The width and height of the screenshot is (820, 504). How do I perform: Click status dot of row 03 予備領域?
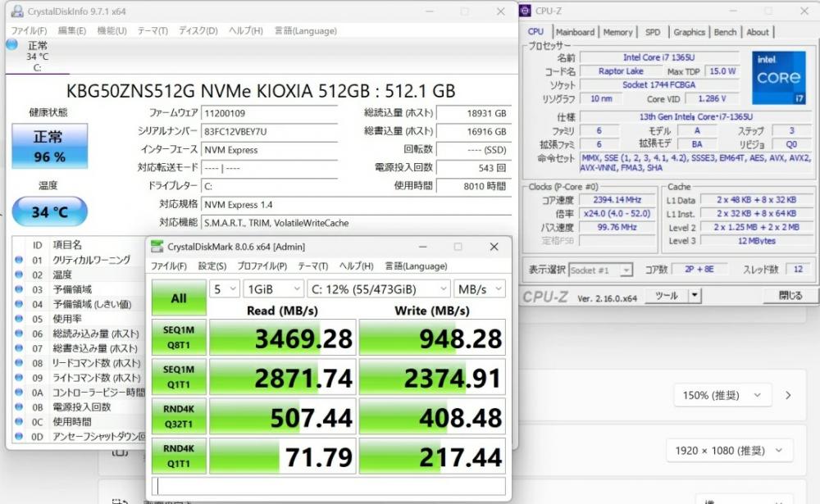pos(19,288)
